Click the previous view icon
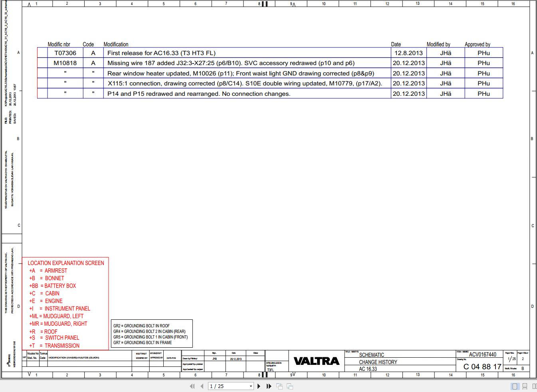 click(x=279, y=386)
